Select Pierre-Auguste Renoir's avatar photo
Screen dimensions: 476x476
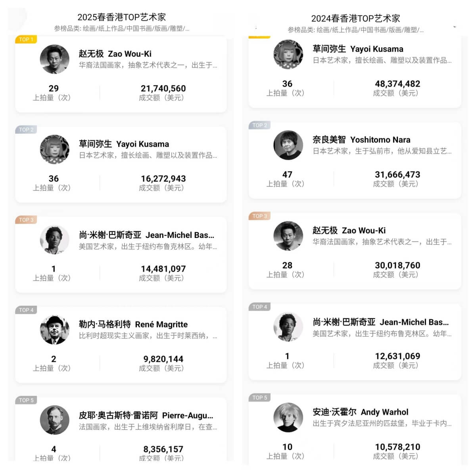[x=55, y=420]
